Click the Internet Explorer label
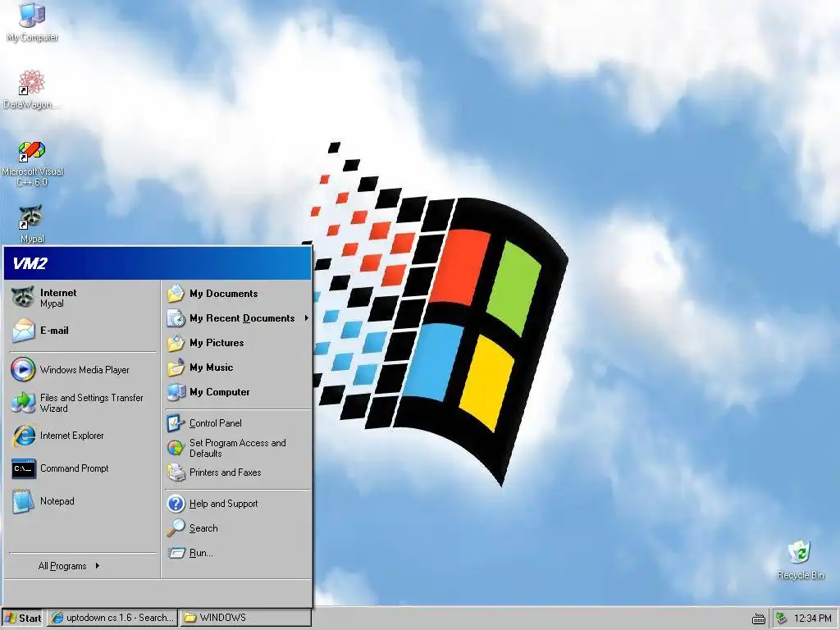 (72, 436)
